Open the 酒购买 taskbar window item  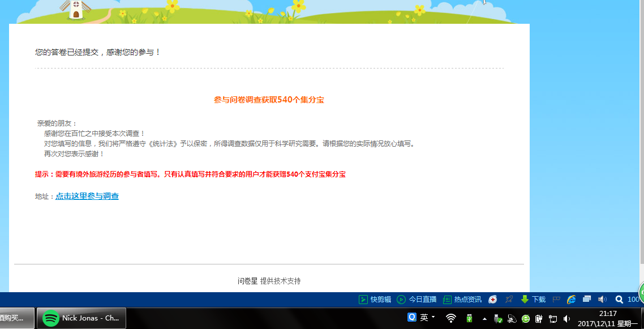tap(17, 318)
